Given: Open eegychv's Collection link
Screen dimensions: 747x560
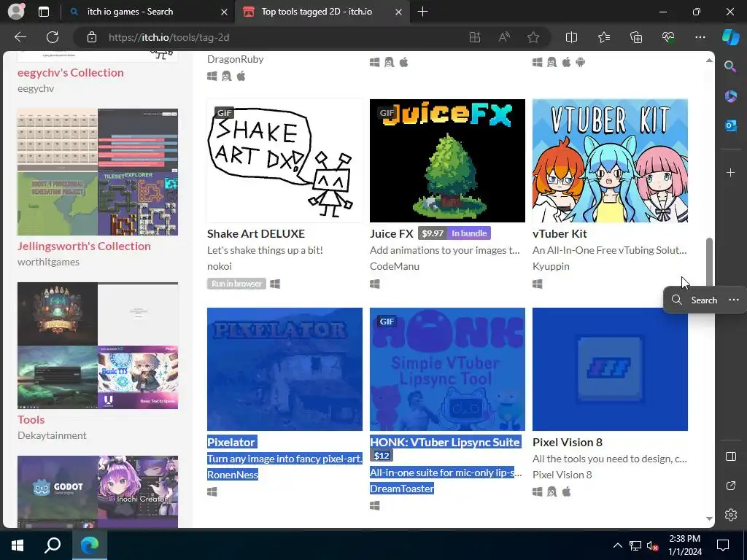Looking at the screenshot, I should [x=71, y=72].
